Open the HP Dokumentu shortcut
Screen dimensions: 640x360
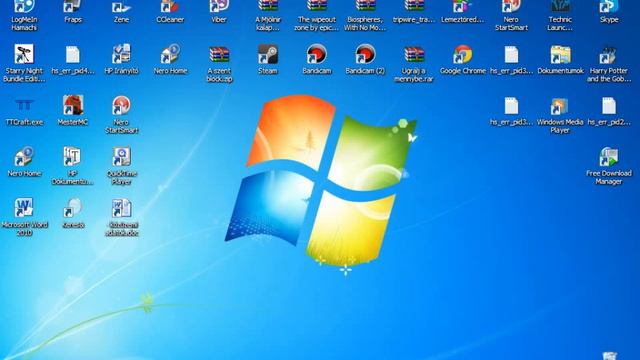pos(73,166)
